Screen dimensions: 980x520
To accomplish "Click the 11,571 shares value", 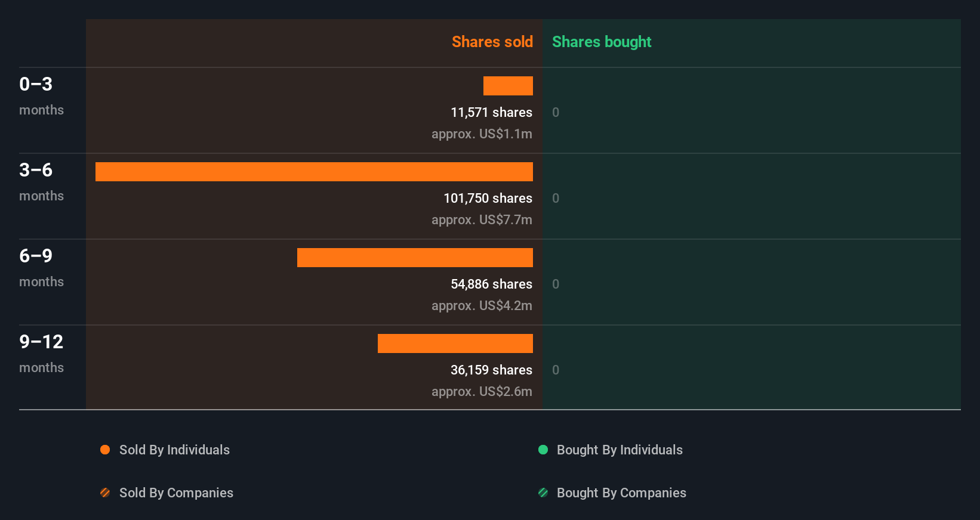I will (x=491, y=112).
